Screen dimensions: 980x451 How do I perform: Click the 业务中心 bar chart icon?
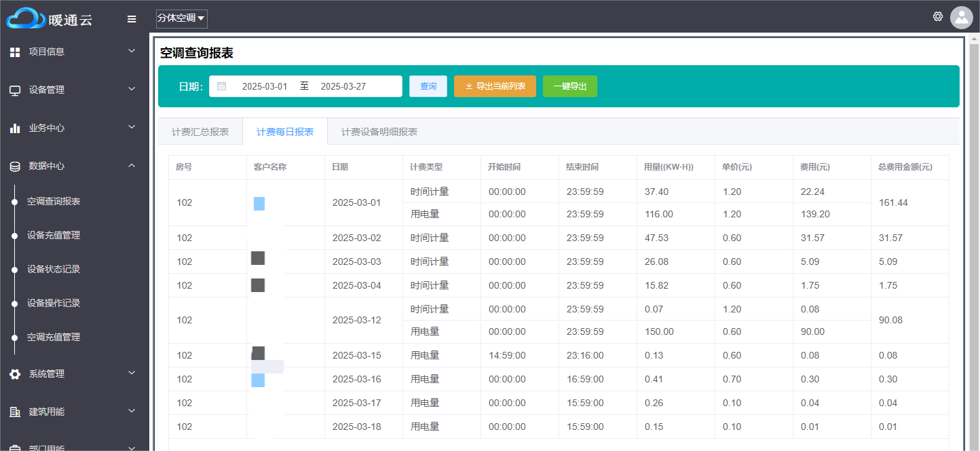click(x=15, y=128)
